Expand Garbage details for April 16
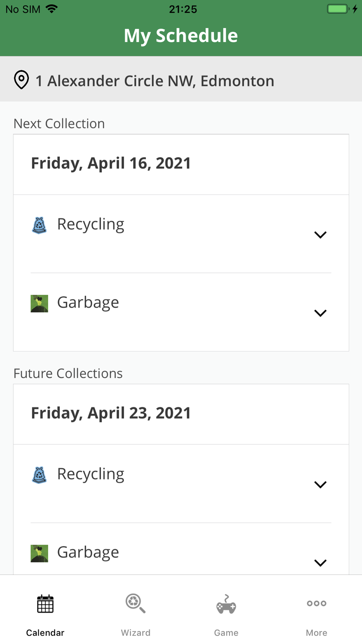 320,313
